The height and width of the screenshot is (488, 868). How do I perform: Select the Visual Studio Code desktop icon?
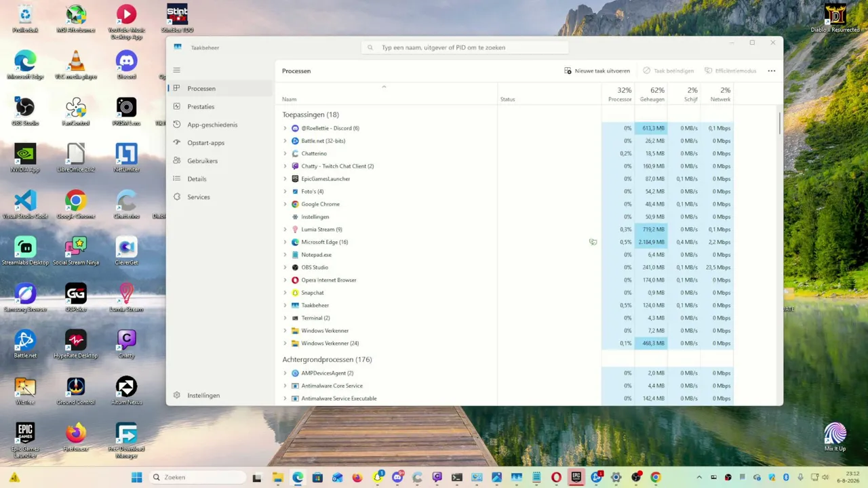[x=25, y=205]
